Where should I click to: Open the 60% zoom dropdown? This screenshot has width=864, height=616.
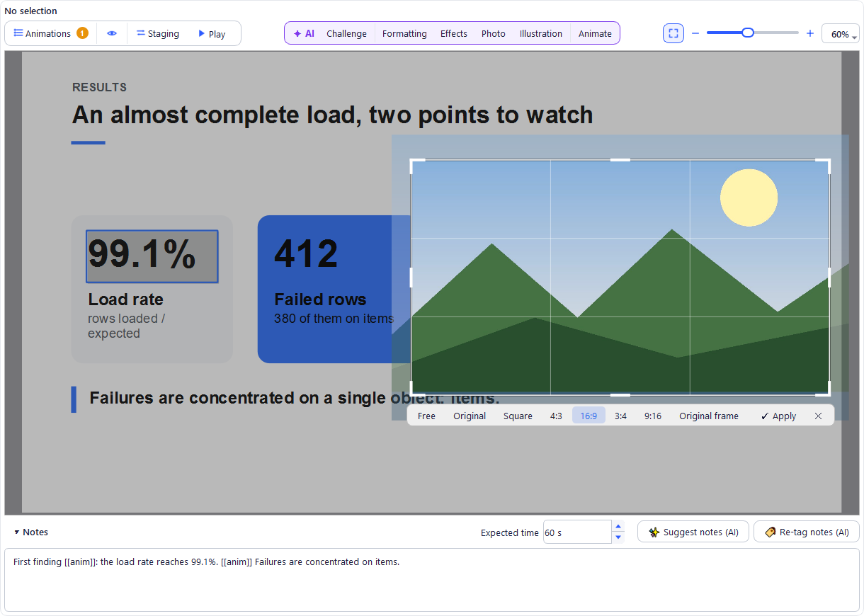(x=841, y=34)
